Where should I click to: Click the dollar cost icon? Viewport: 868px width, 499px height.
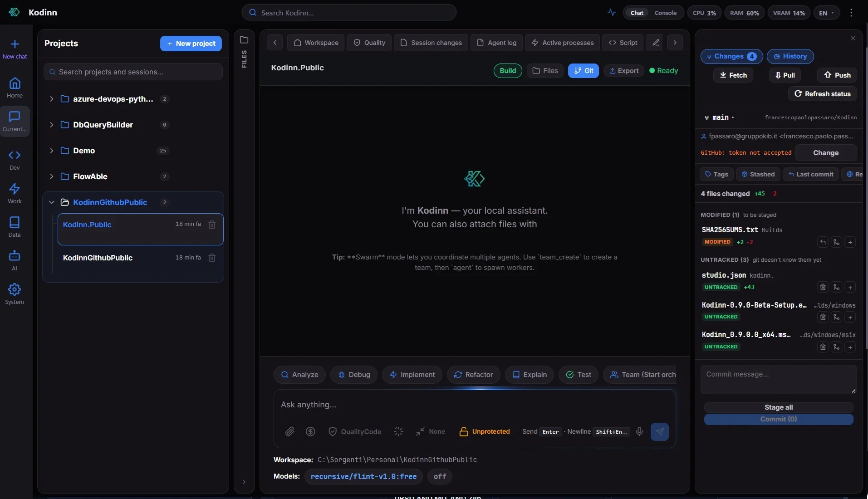[310, 431]
